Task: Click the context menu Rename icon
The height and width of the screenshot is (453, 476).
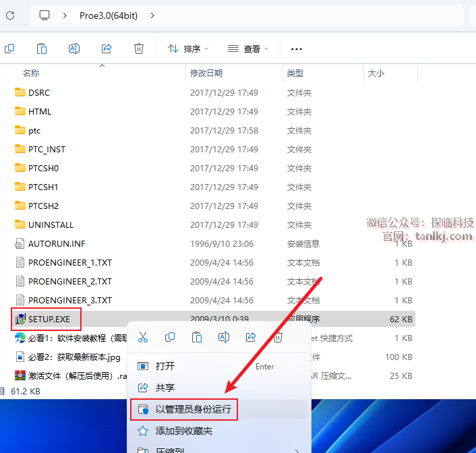Action: [x=224, y=337]
